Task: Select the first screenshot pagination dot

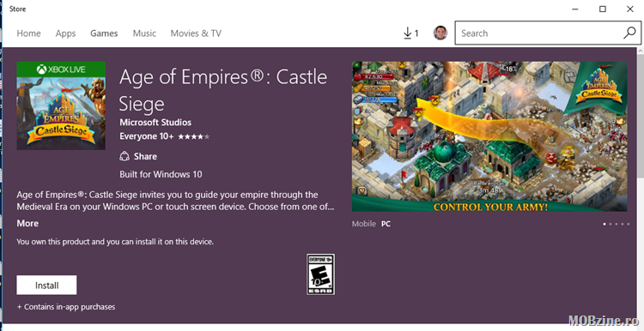Action: [605, 224]
